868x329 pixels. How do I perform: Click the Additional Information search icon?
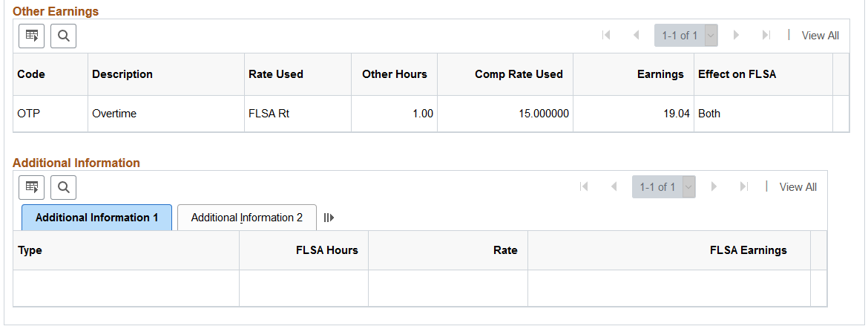tap(63, 187)
